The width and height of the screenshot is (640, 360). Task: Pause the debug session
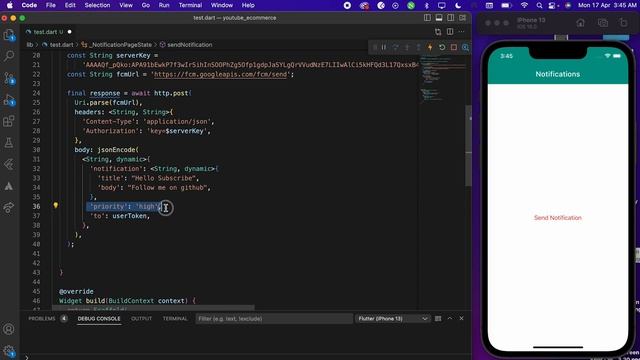[384, 47]
